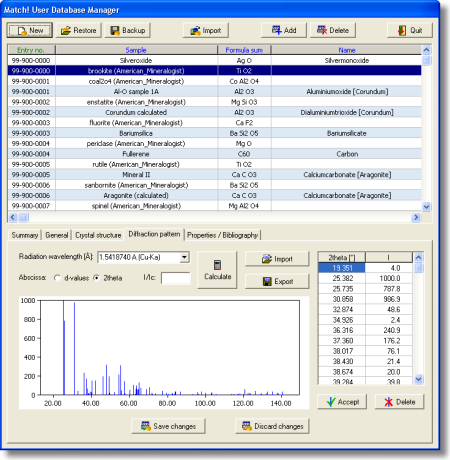Select the 2theta abscissa radio button
Image resolution: width=450 pixels, height=460 pixels.
[x=96, y=278]
